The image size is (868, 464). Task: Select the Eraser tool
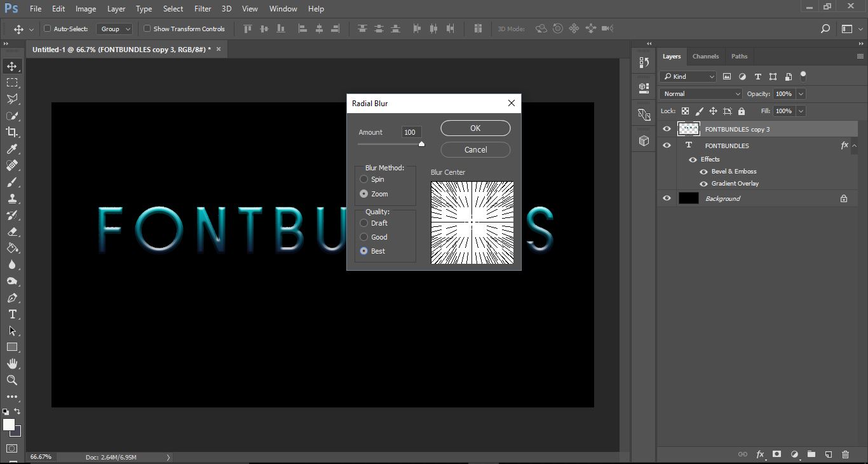tap(12, 231)
